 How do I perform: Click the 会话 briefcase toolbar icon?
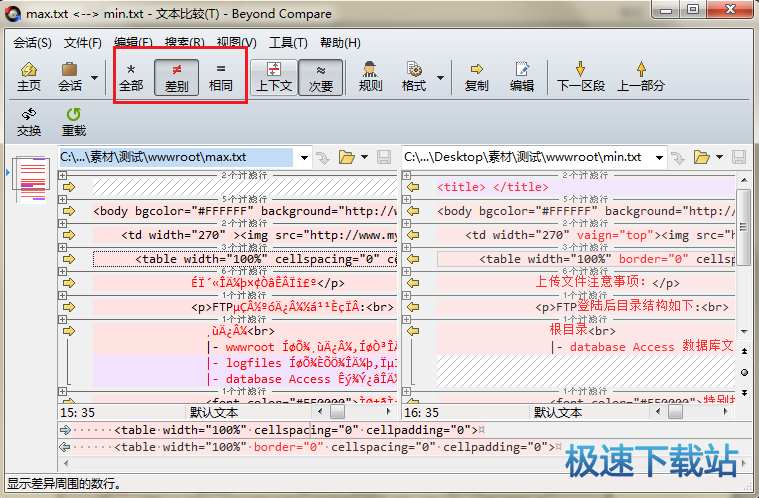[x=70, y=77]
